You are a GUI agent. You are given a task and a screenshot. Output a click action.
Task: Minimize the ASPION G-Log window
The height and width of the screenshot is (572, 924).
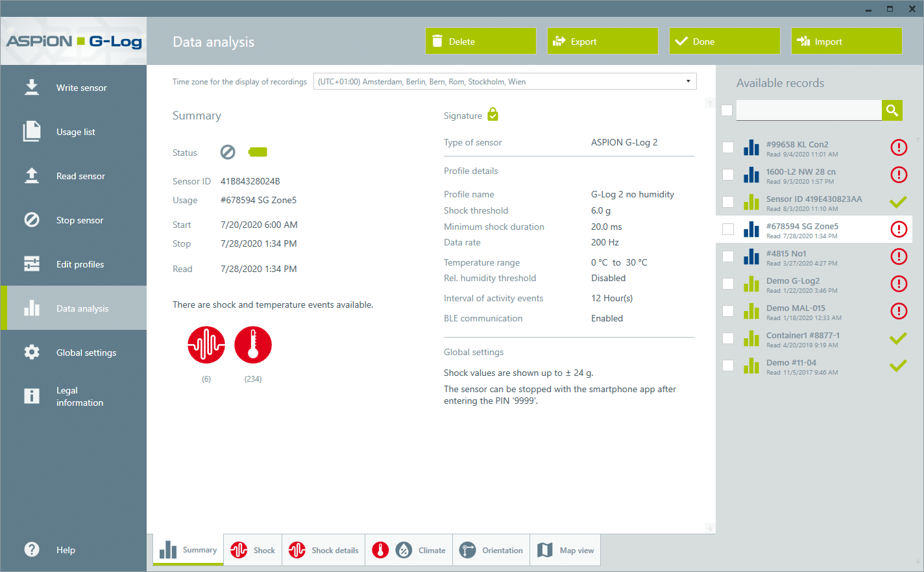868,9
